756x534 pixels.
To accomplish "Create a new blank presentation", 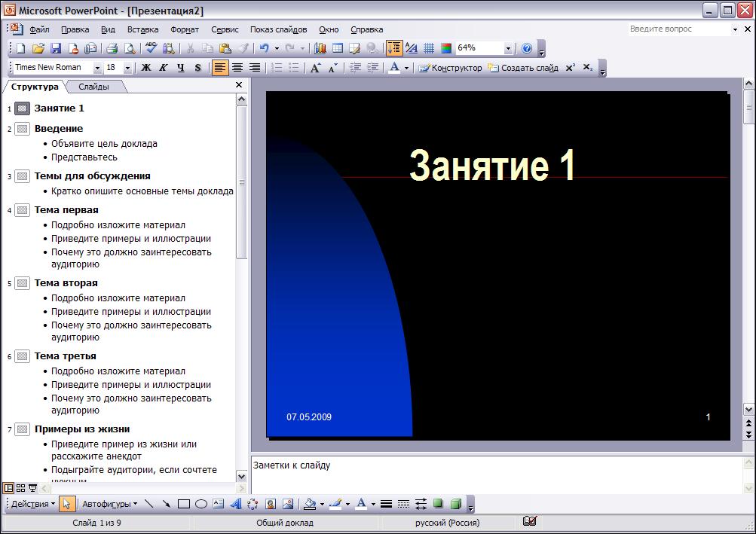I will coord(21,48).
